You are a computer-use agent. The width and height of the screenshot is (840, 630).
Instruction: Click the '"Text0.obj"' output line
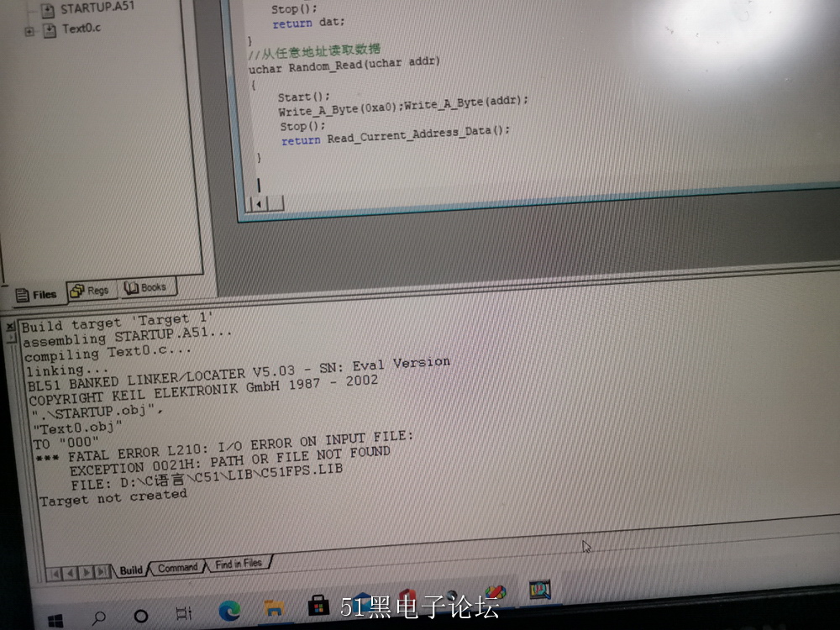[77, 428]
